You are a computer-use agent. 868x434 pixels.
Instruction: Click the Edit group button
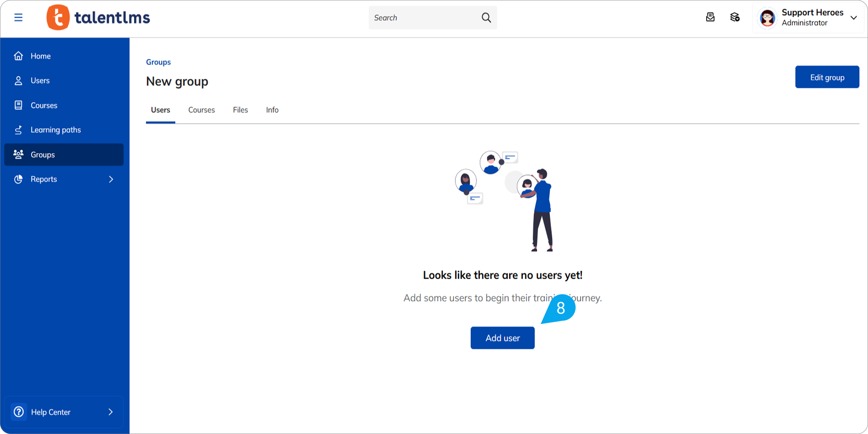(827, 77)
